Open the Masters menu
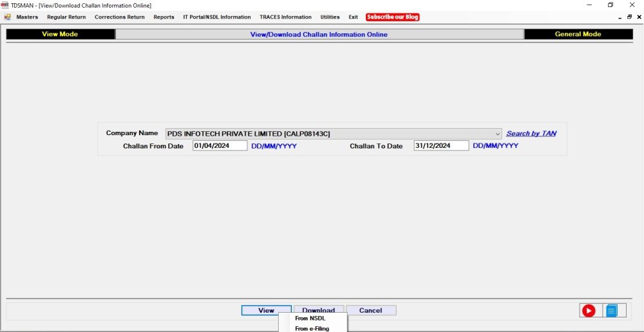Screen dimensions: 644x332 tap(27, 17)
